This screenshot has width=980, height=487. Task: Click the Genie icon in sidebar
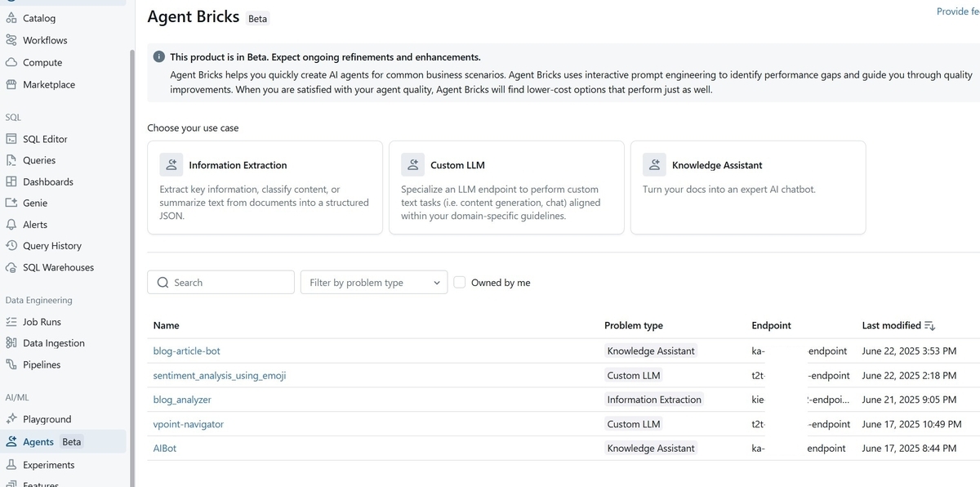click(x=11, y=203)
